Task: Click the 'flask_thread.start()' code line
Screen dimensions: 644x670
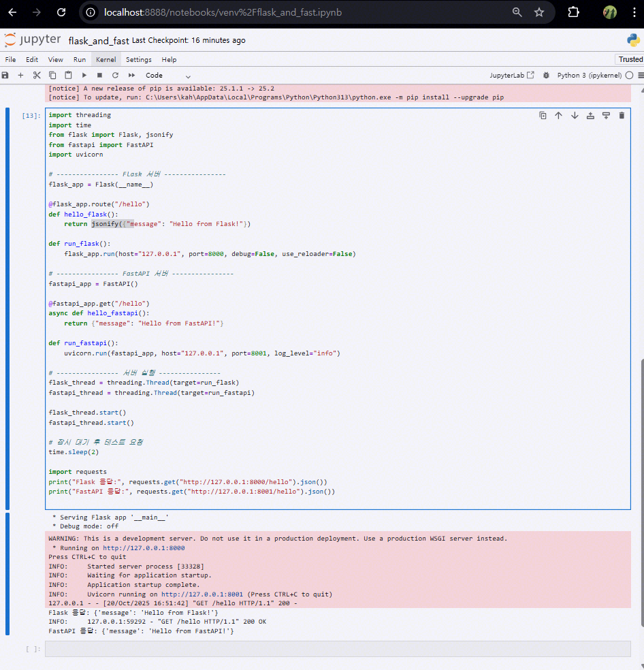Action: coord(87,413)
